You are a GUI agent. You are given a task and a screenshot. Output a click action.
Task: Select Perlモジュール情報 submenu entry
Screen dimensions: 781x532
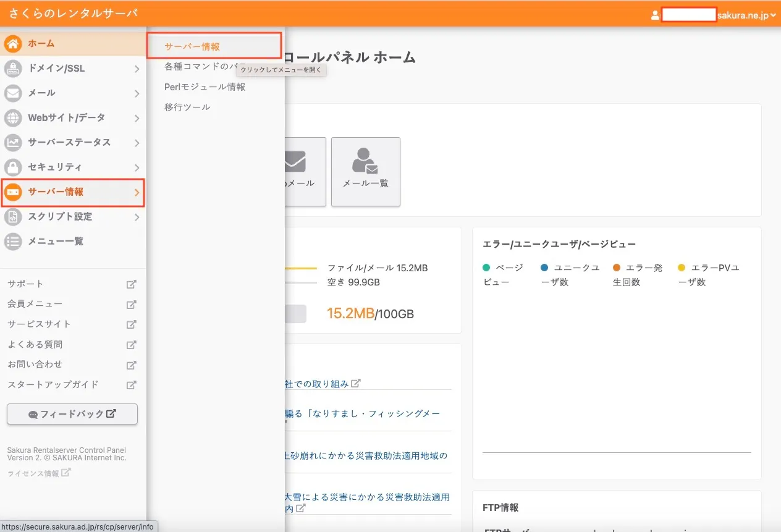coord(205,87)
